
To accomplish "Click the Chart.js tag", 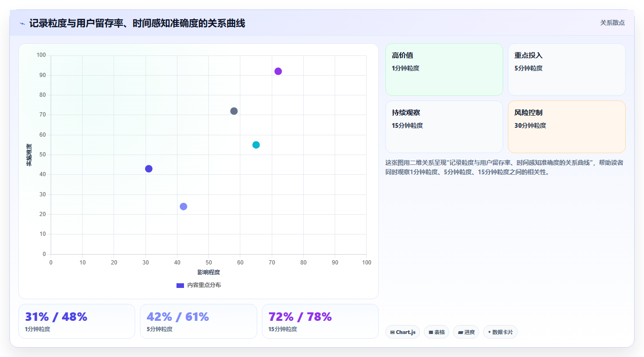I will 403,332.
